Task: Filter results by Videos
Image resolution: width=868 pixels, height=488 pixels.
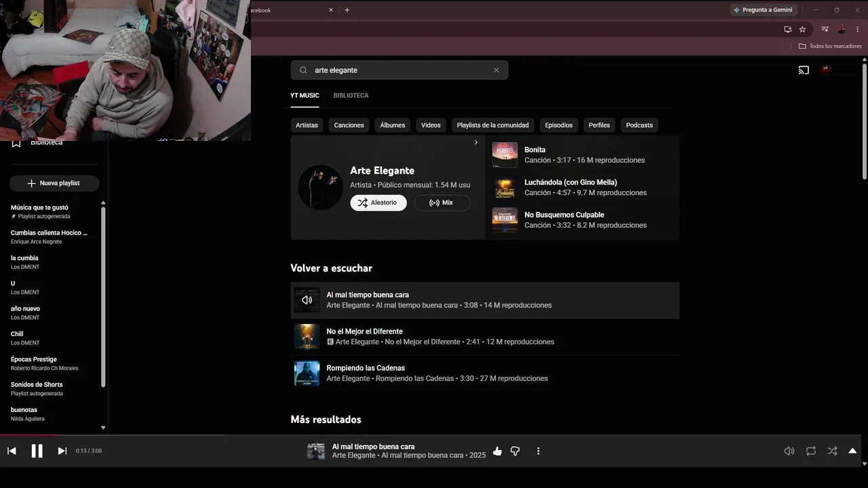Action: 431,125
